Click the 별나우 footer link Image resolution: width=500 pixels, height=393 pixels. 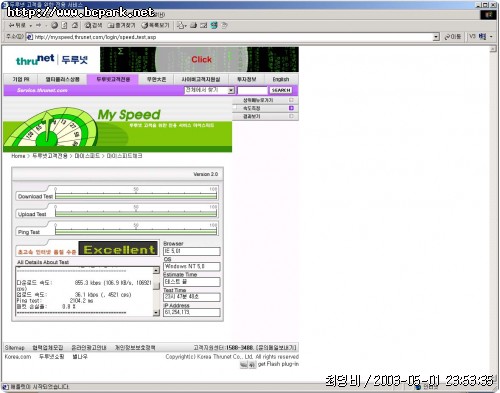80,357
